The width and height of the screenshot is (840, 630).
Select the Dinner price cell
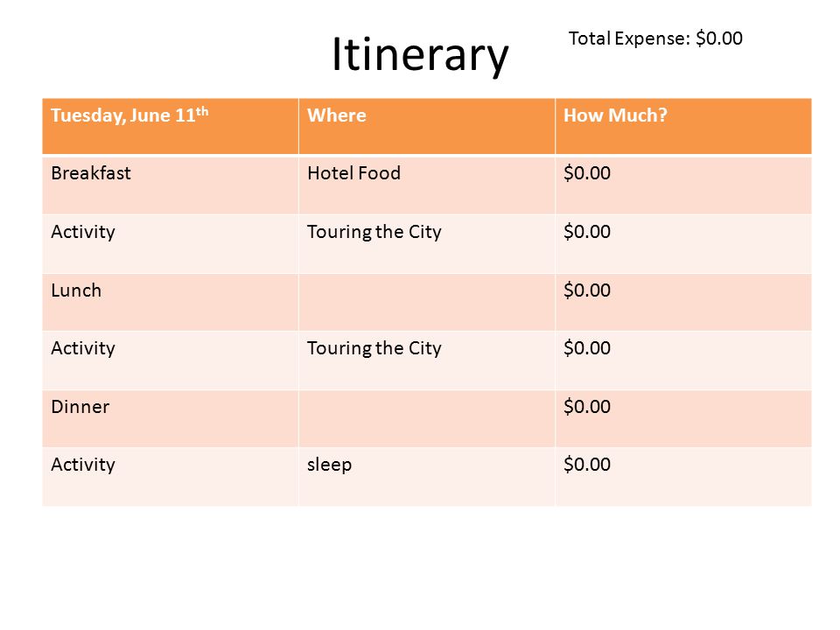[683, 418]
